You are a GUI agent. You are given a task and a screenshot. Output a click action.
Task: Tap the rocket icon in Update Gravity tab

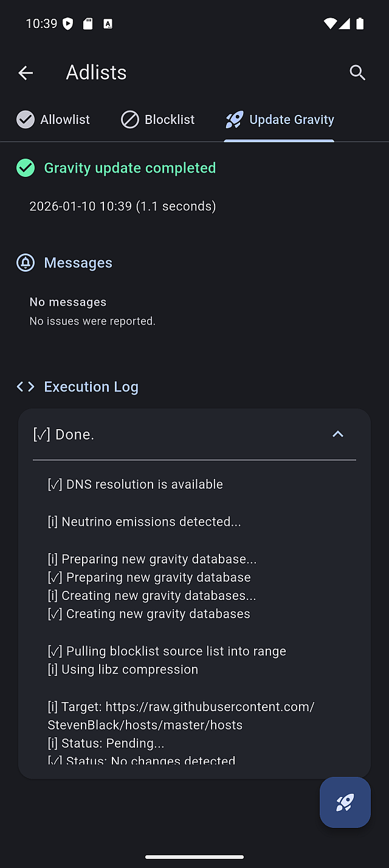235,120
